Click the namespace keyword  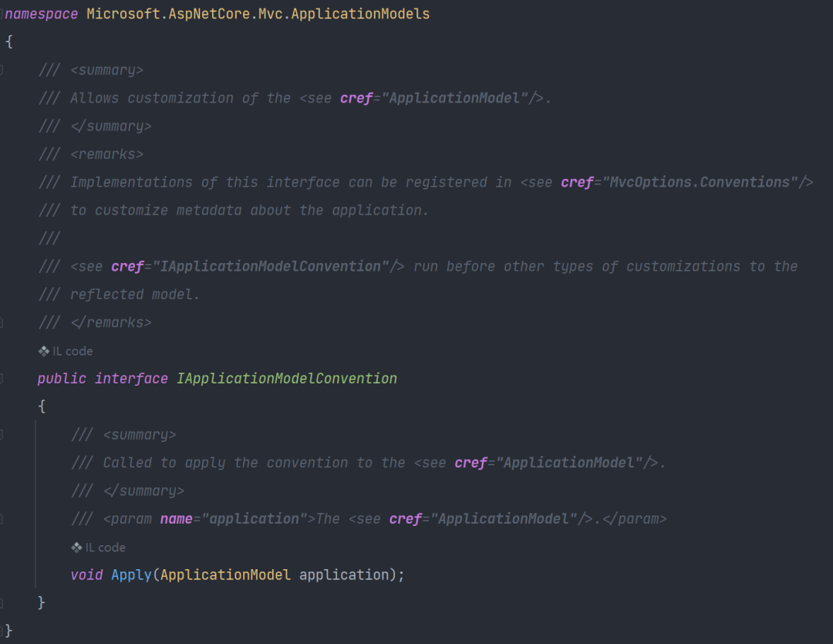[42, 14]
